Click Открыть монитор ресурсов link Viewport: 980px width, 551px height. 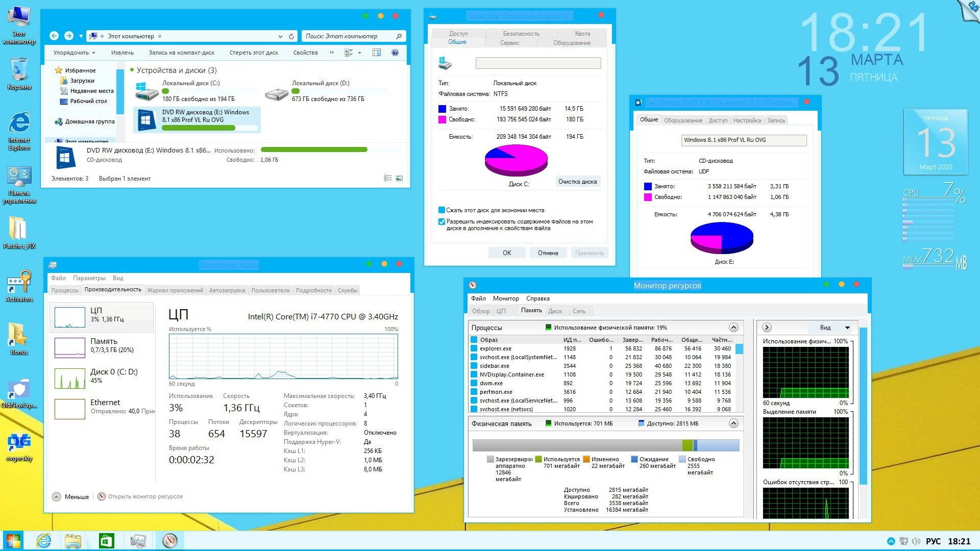145,496
